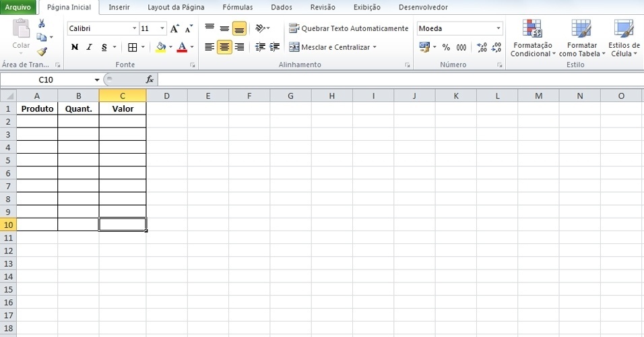Apply the yellow fill color bucket
This screenshot has width=644, height=337.
tap(160, 47)
